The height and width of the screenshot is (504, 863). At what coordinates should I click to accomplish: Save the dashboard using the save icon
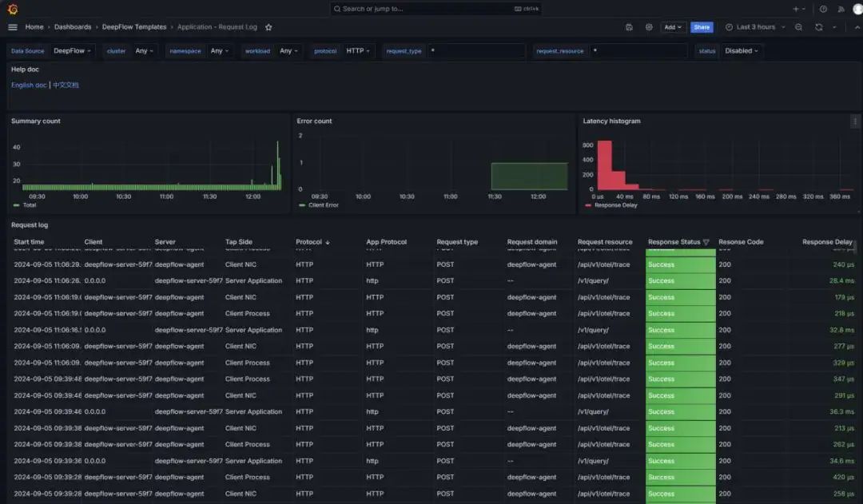coord(629,27)
